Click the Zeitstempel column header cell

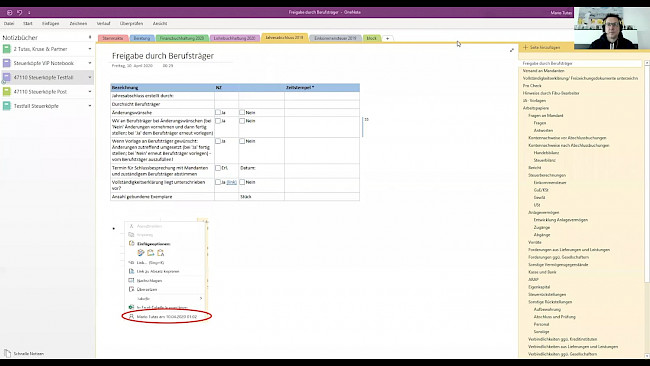(322, 87)
